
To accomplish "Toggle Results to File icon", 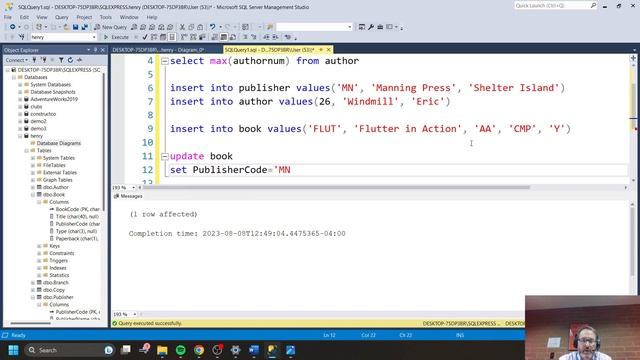I will pyautogui.click(x=233, y=37).
